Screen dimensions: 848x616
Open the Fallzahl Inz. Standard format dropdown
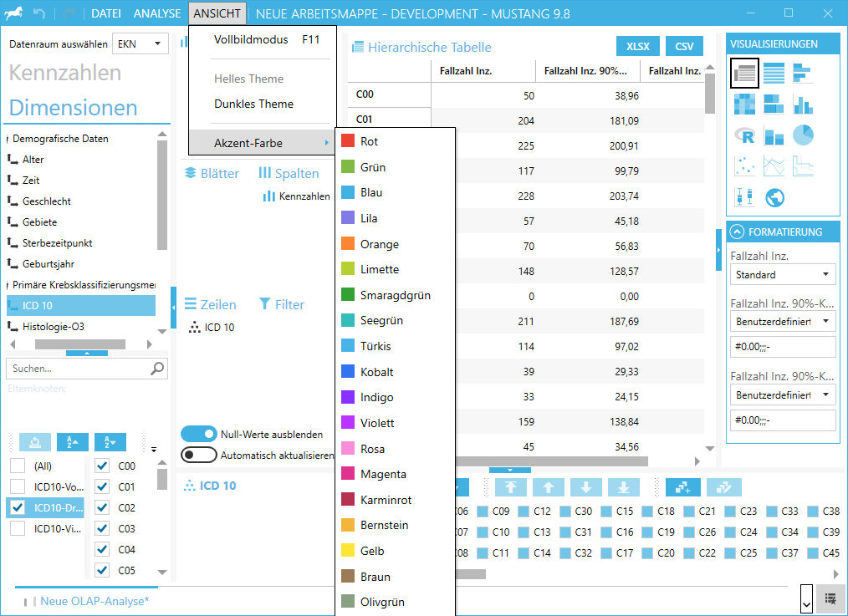coord(783,274)
